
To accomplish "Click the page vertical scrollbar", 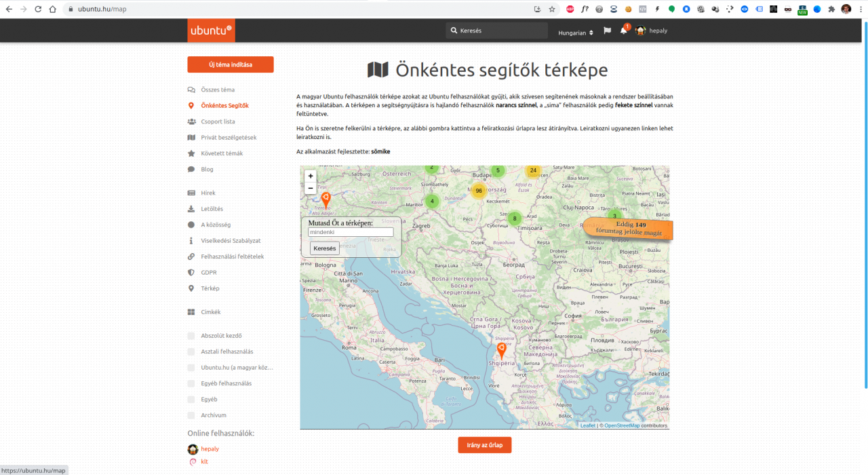I will [x=865, y=204].
